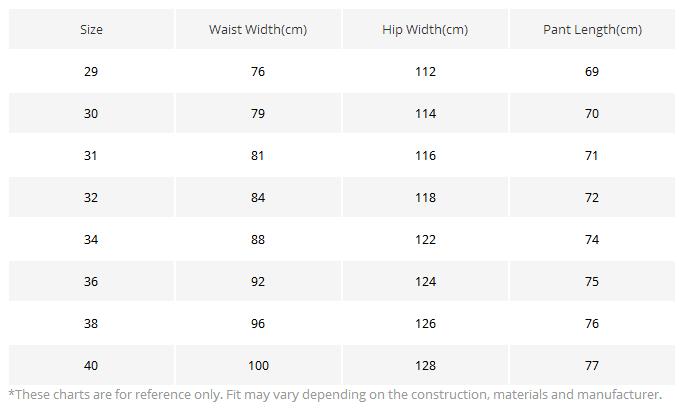
Task: Select the hip width value 116
Action: (x=425, y=156)
